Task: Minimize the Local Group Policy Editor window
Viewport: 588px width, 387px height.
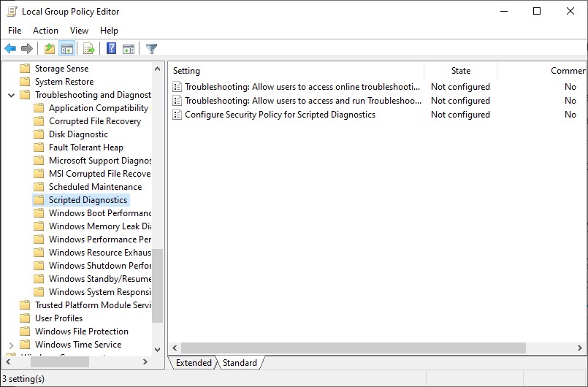Action: [x=503, y=11]
